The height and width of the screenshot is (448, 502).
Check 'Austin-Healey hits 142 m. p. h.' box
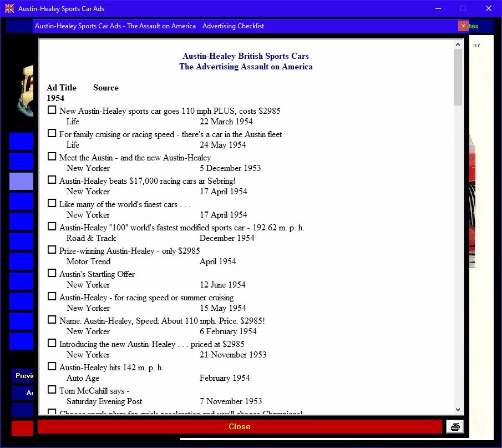point(52,366)
